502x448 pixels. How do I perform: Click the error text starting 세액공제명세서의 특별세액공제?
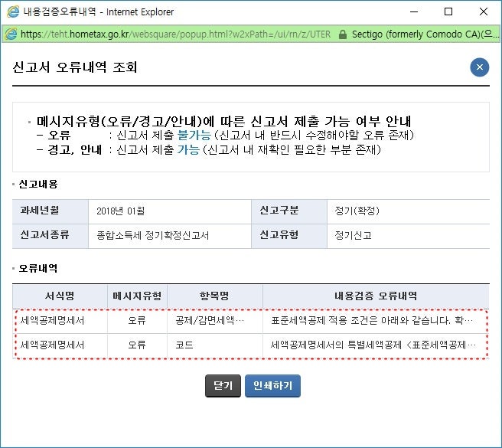[373, 345]
